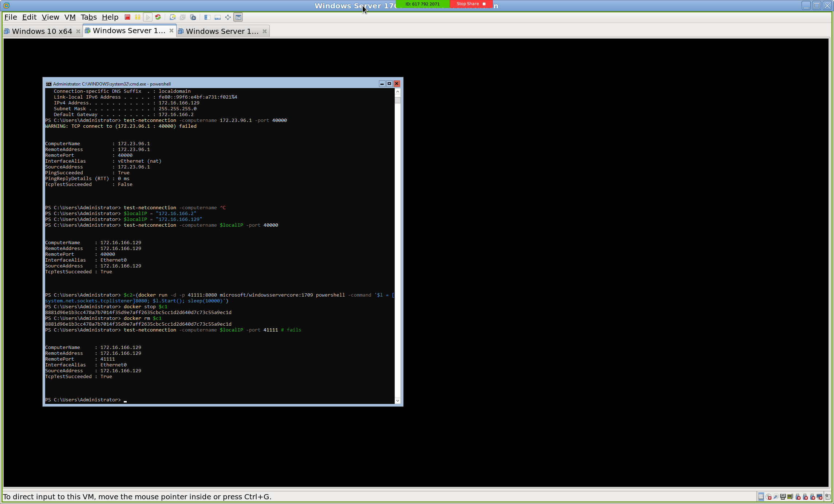Toggle the tab thumbnail bar
The height and width of the screenshot is (504, 834).
click(x=217, y=17)
